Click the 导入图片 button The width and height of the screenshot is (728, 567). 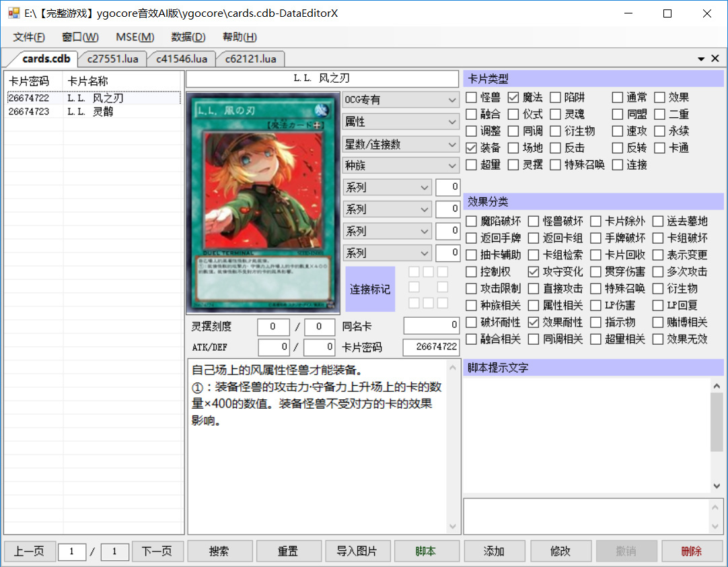coord(357,552)
